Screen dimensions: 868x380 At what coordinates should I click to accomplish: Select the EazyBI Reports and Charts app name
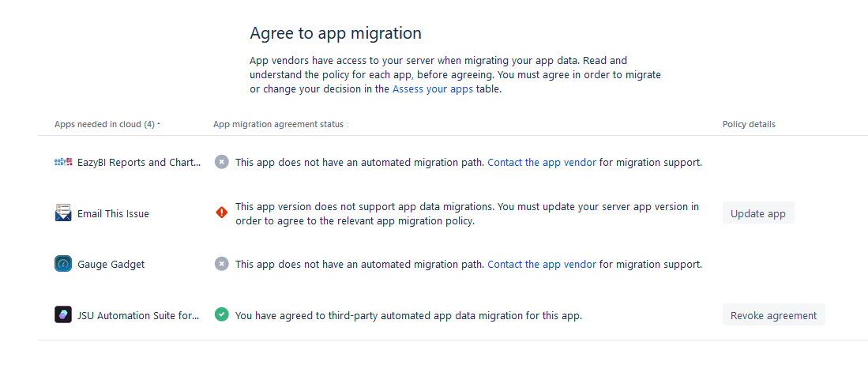tap(139, 162)
